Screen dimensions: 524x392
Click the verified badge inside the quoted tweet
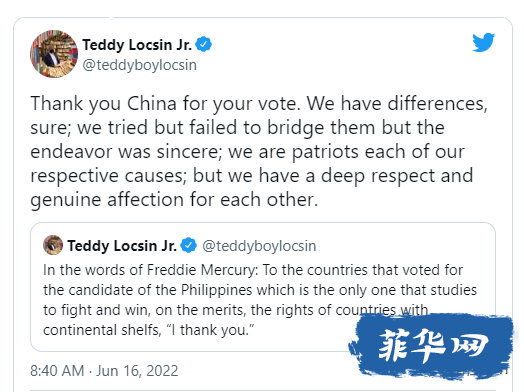[x=189, y=246]
